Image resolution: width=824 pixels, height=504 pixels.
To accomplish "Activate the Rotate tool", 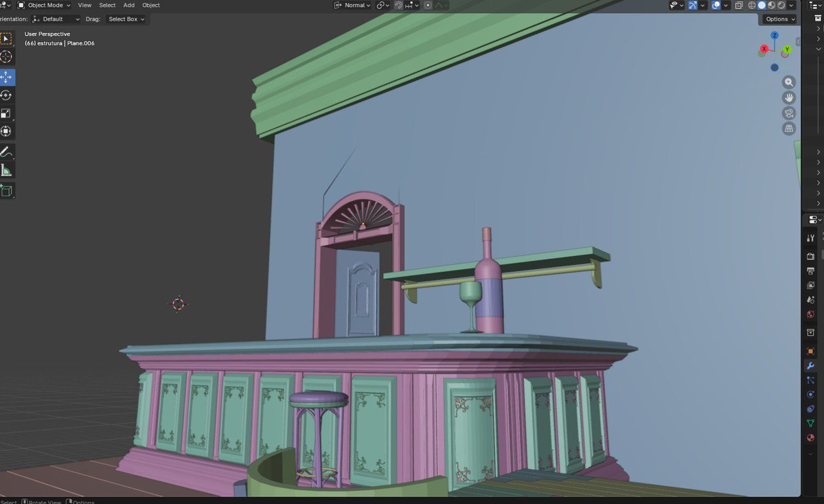I will click(x=5, y=95).
